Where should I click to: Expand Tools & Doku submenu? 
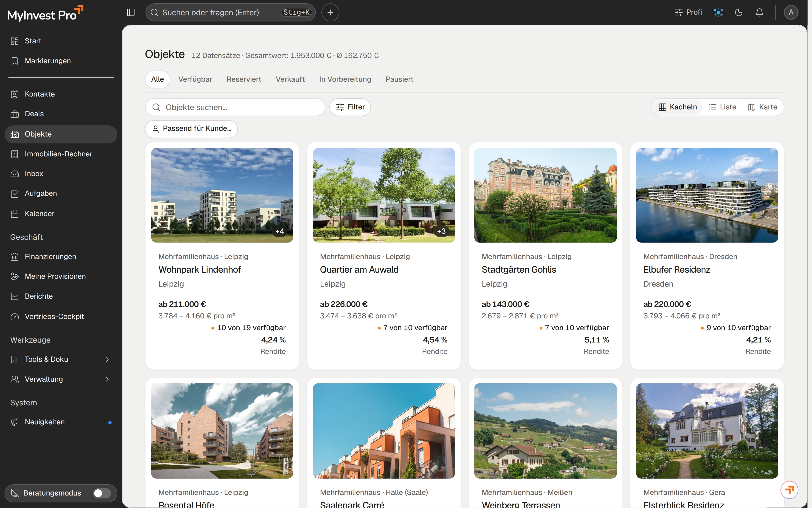[61, 359]
